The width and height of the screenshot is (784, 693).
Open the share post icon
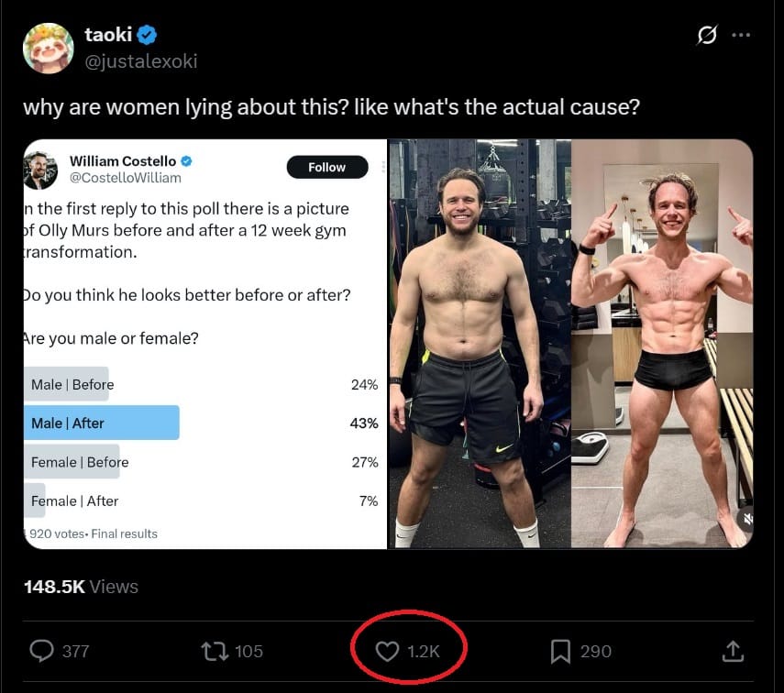coord(732,651)
